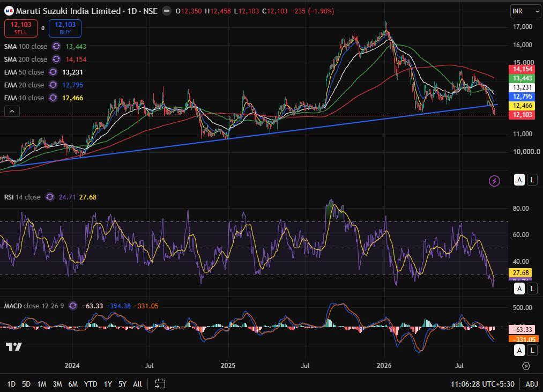Click the RSI 14 close legend label
The height and width of the screenshot is (392, 543).
(22, 197)
